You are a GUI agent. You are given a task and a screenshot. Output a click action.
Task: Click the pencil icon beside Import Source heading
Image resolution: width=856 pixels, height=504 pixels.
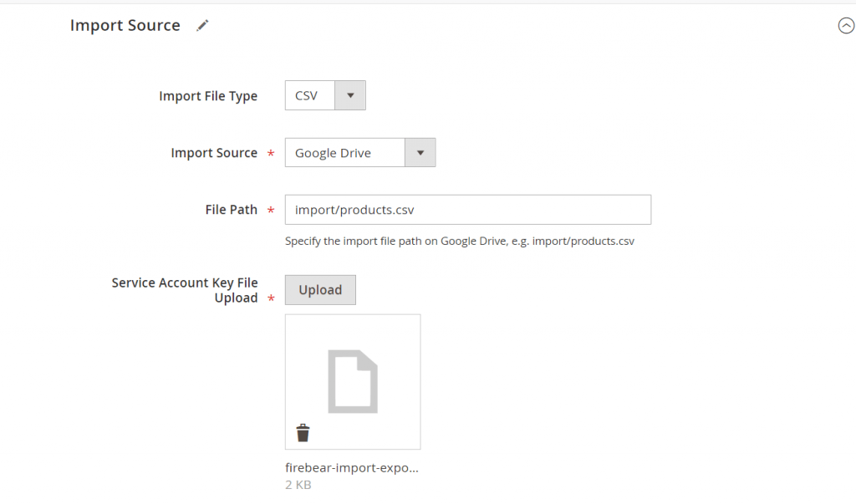click(201, 25)
